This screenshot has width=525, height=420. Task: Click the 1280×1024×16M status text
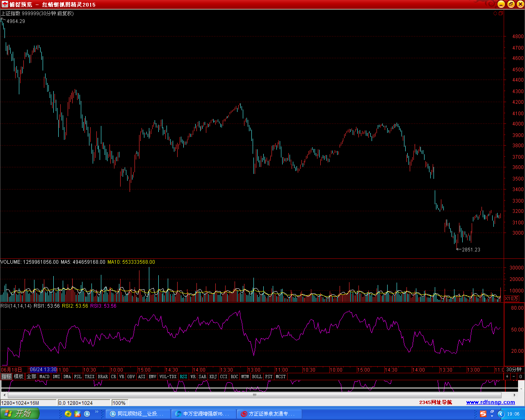point(20,403)
